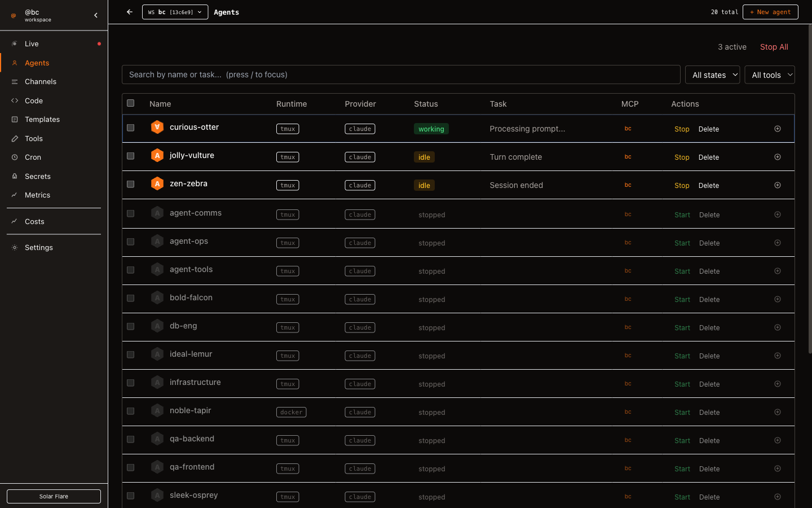Screen dimensions: 812x508
Task: Open the All states filter dropdown
Action: click(x=712, y=75)
